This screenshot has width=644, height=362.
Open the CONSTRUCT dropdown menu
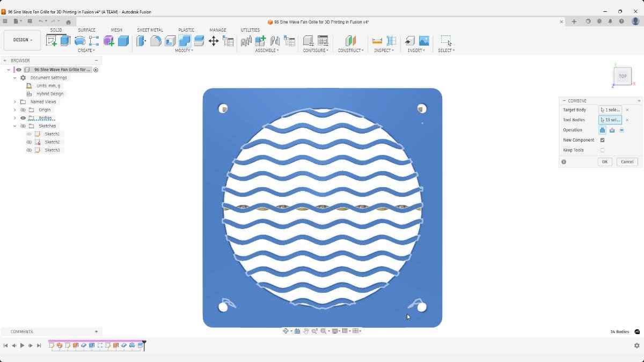click(x=350, y=50)
